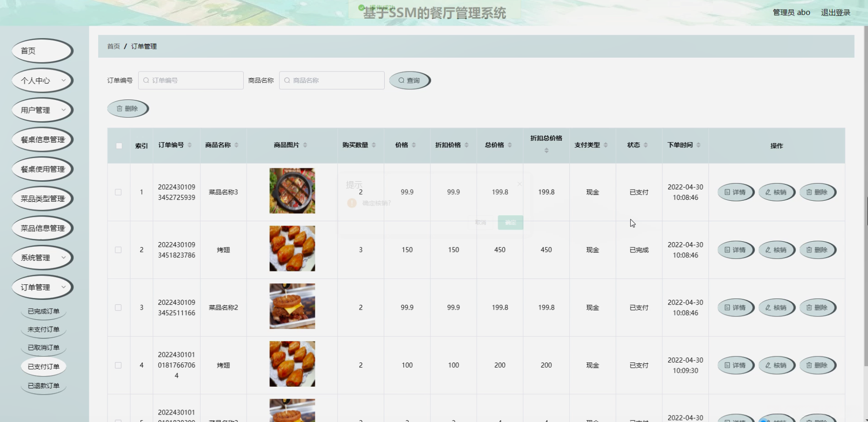Click 首页 in the breadcrumb
The width and height of the screenshot is (868, 422).
point(114,46)
